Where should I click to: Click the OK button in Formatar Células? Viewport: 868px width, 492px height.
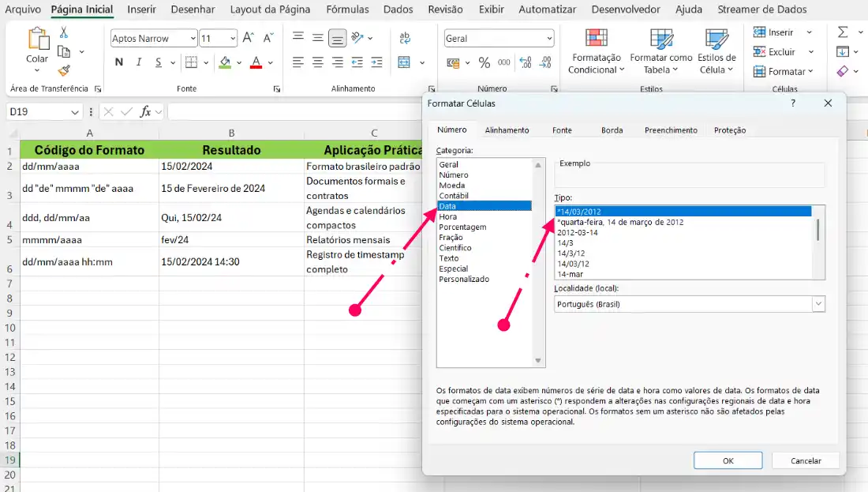coord(727,460)
